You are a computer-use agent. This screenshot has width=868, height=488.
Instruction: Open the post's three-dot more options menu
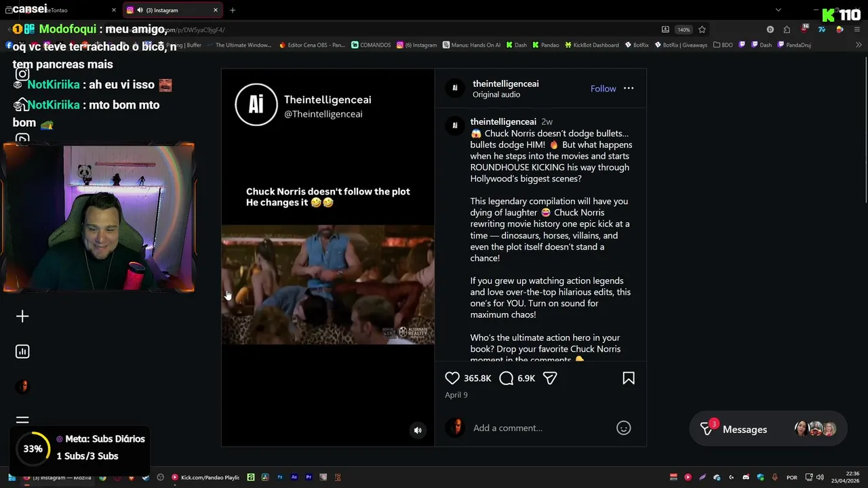coord(629,88)
